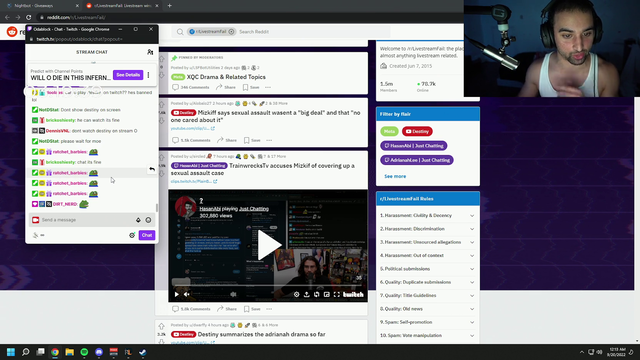Viewport: 640px width, 360px height.
Task: Reload the Reddit page in Chrome
Action: (x=29, y=17)
